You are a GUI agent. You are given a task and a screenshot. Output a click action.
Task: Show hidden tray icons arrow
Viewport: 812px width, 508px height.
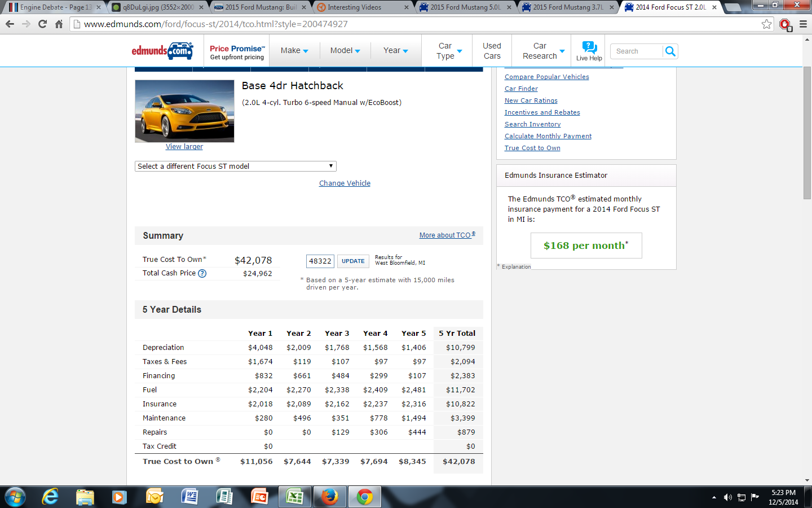click(714, 497)
